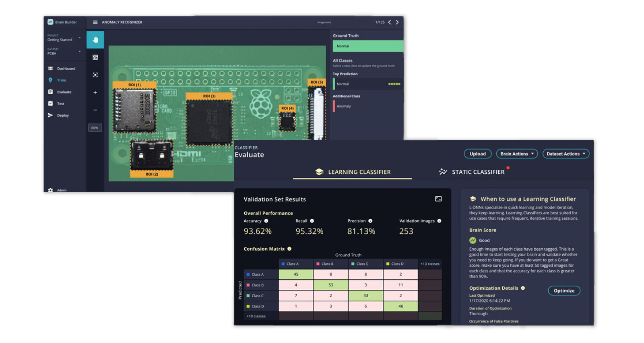Click the Class A column header

click(x=296, y=264)
